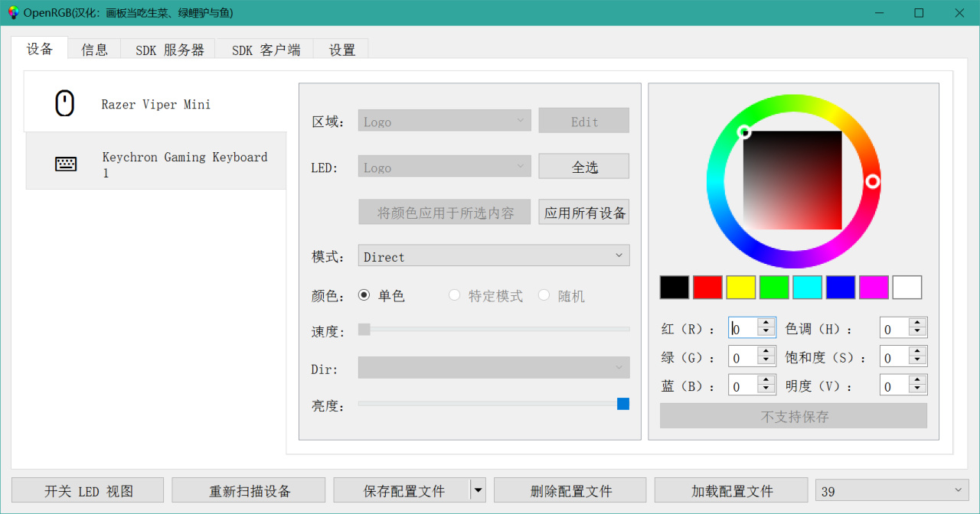This screenshot has width=980, height=514.
Task: Click the Razer Viper Mini device name
Action: 156,105
